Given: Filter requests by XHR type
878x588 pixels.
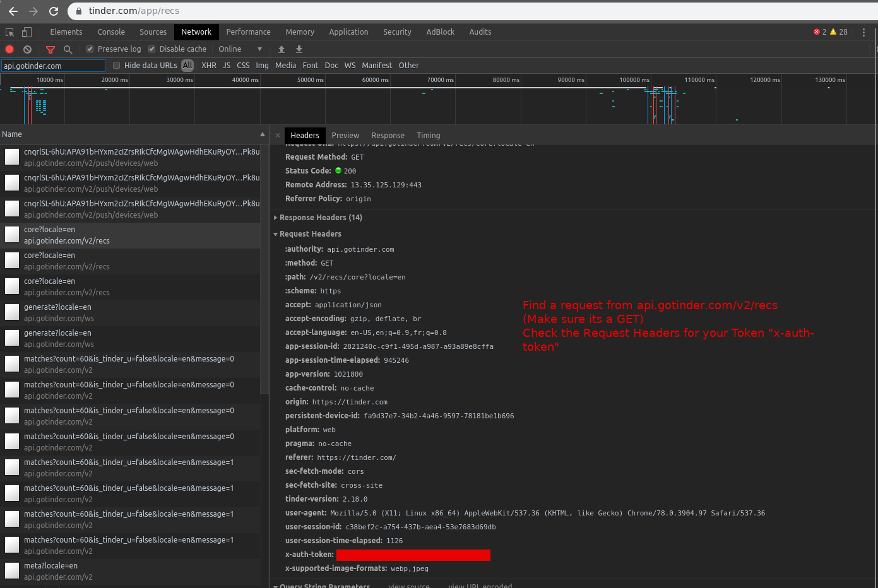Looking at the screenshot, I should [209, 66].
